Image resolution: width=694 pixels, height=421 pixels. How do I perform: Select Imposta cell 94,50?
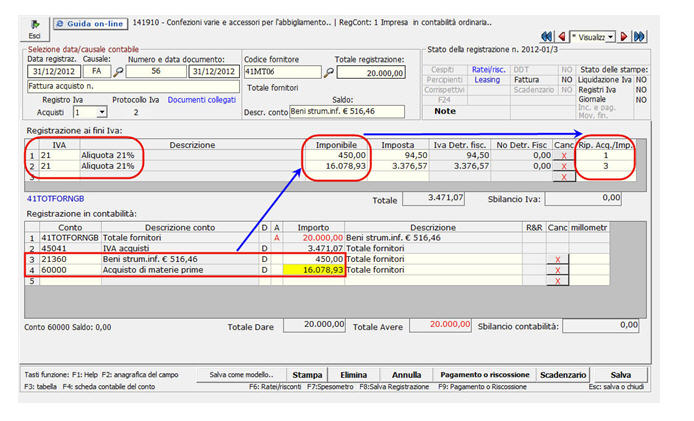pyautogui.click(x=398, y=155)
